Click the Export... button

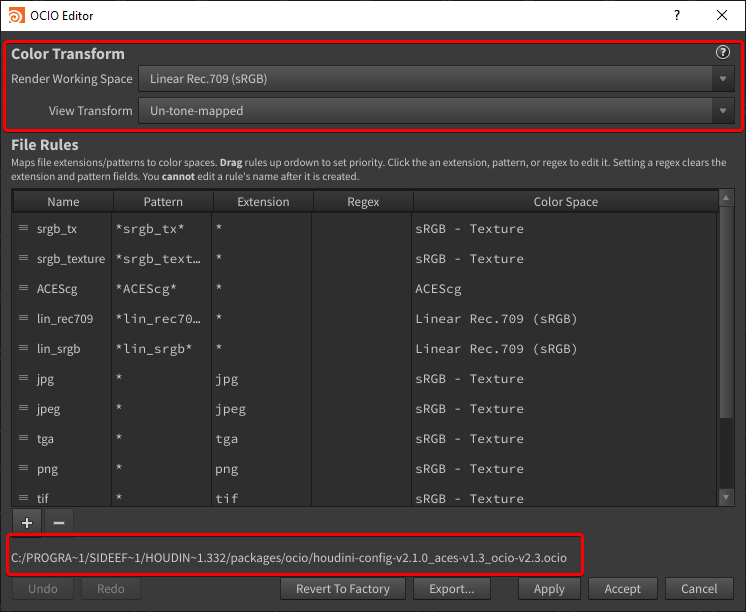[452, 589]
